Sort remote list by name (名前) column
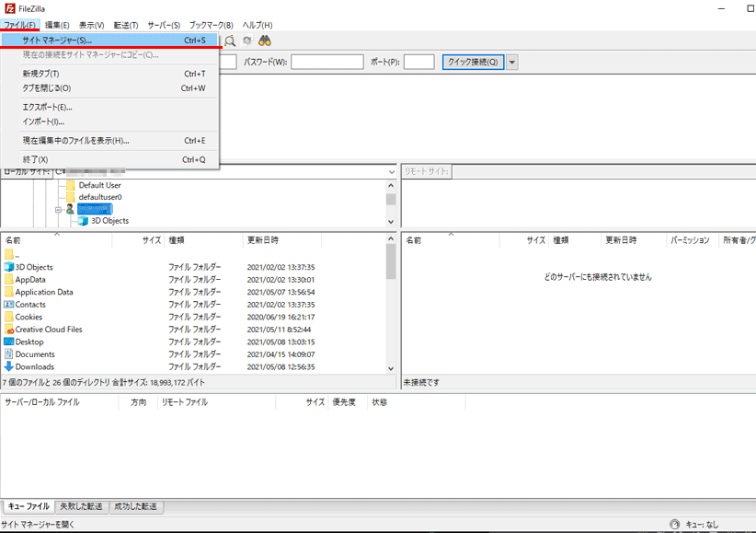Viewport: 756px width, 533px height. [451, 240]
